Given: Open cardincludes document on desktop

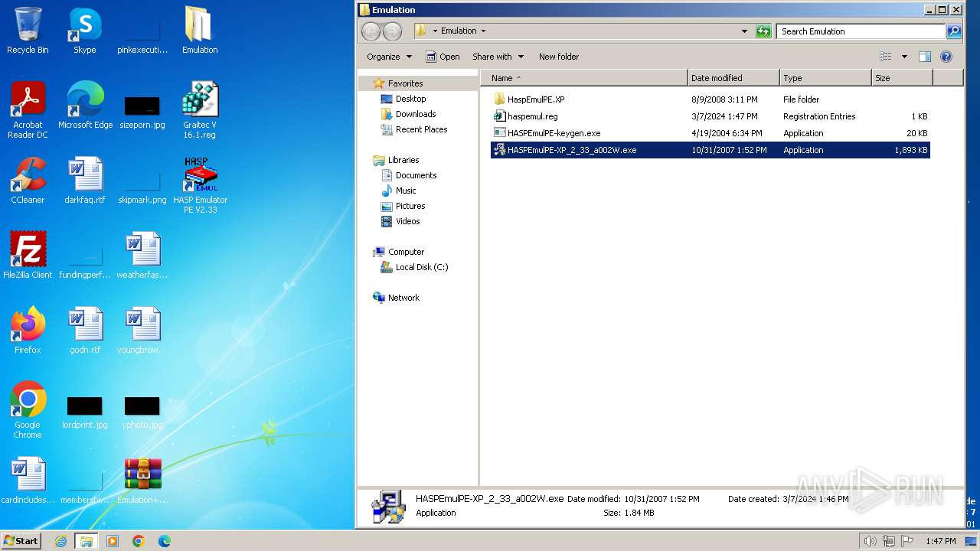Looking at the screenshot, I should 28,481.
